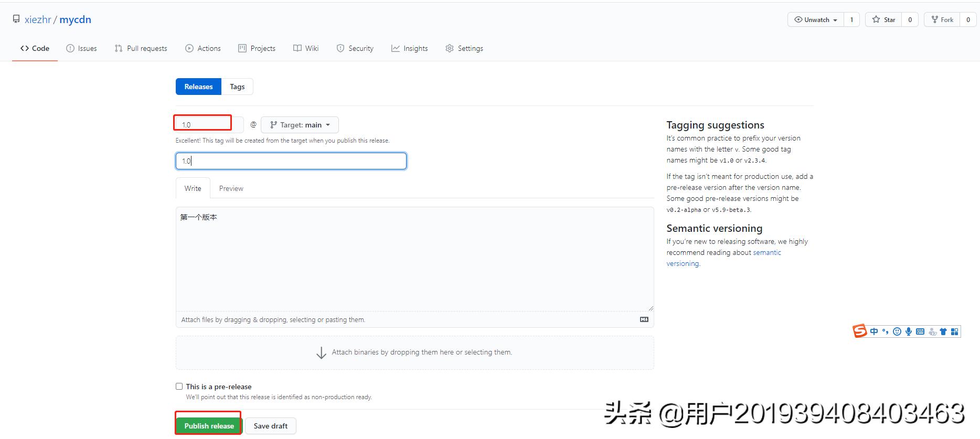
Task: Click the Sogou input method logo
Action: pos(859,331)
